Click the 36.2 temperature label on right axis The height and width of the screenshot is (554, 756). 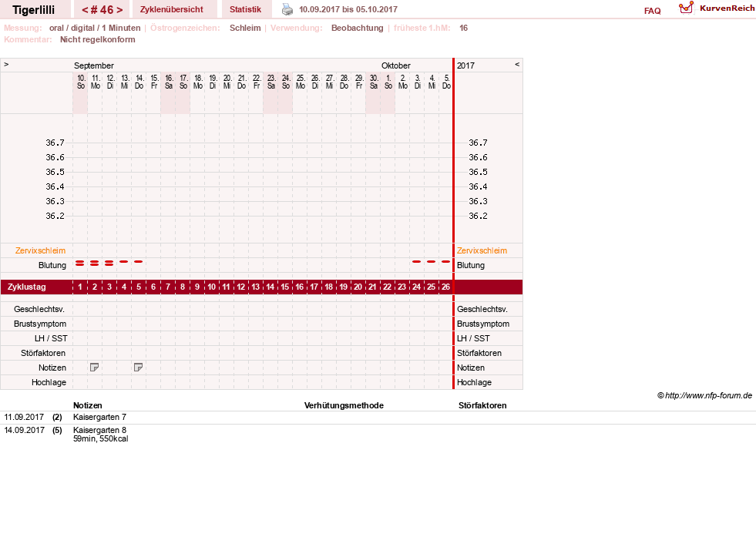(x=478, y=216)
